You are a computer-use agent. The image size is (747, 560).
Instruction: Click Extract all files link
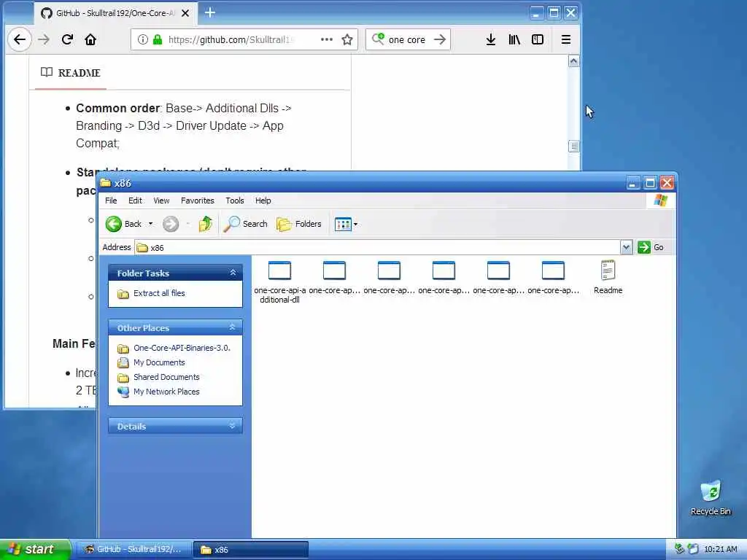pyautogui.click(x=159, y=293)
